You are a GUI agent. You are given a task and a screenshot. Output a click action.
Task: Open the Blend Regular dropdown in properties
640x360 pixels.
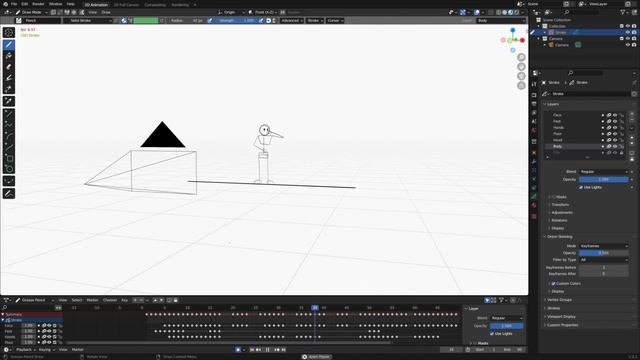click(x=604, y=172)
